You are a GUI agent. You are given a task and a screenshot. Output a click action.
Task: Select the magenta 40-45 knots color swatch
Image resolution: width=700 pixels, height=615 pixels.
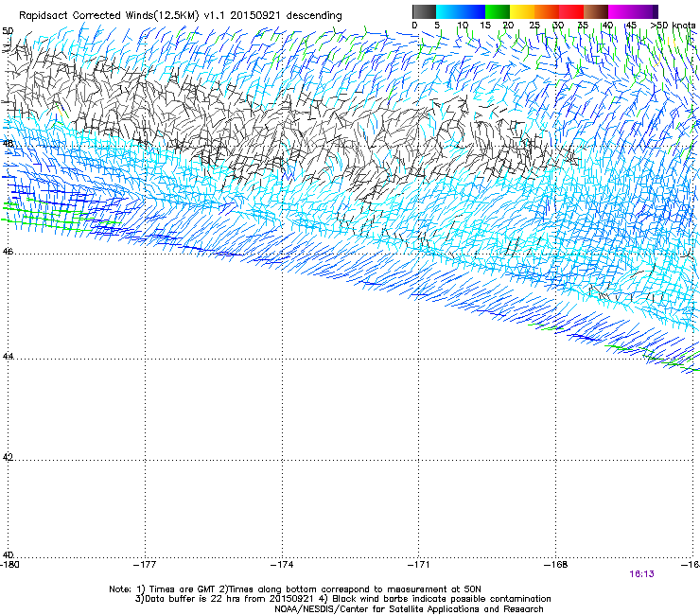tap(621, 11)
